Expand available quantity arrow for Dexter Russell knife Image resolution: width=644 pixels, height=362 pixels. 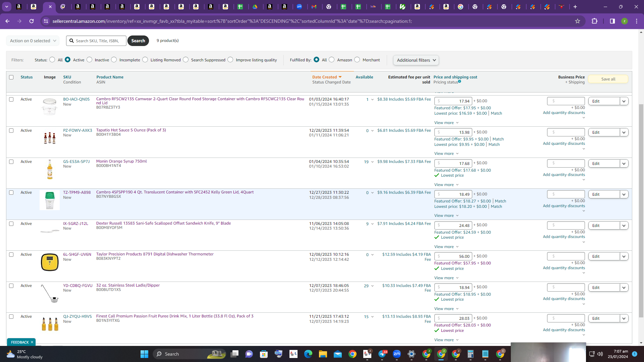372,224
